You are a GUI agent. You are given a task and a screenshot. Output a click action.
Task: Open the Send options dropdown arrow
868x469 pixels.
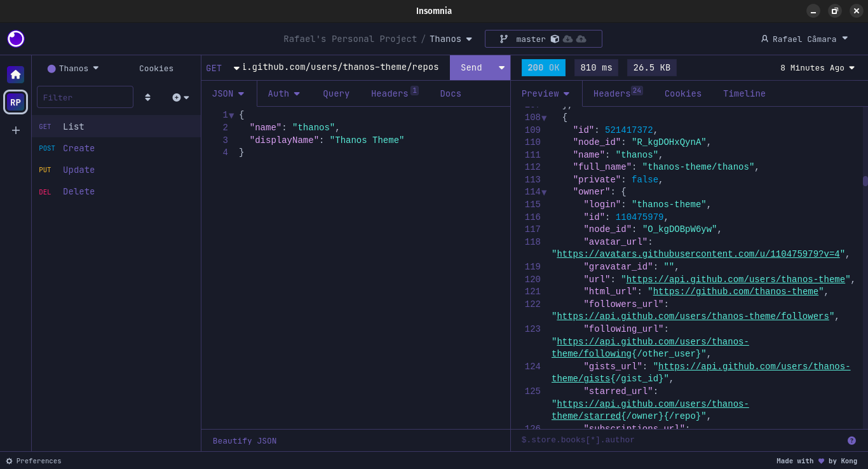coord(501,68)
